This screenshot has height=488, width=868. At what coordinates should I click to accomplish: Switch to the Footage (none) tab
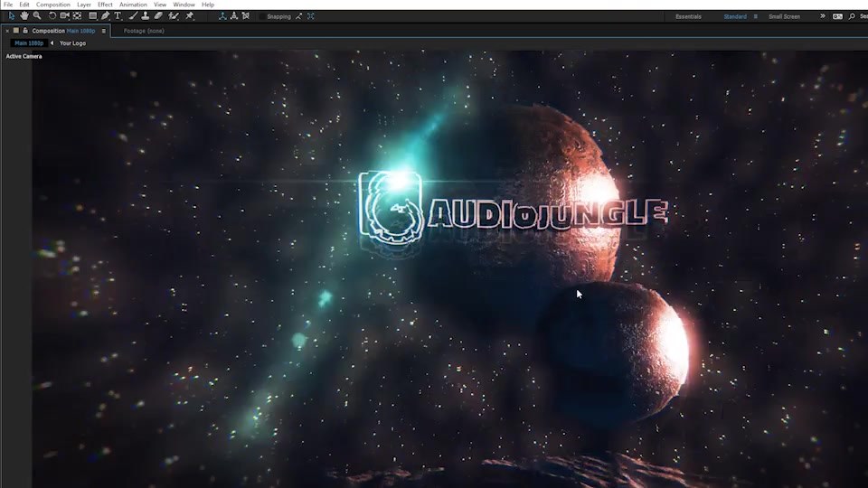click(144, 31)
